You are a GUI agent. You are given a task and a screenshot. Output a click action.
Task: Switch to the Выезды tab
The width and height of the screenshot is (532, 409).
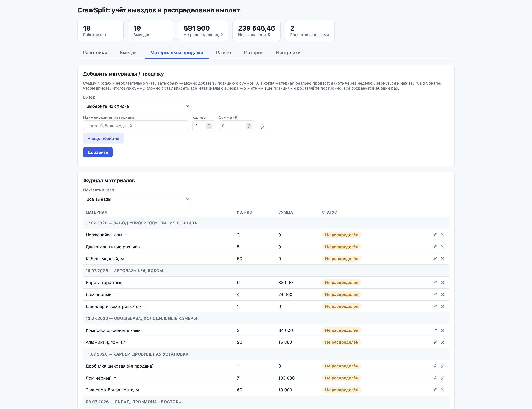[129, 53]
